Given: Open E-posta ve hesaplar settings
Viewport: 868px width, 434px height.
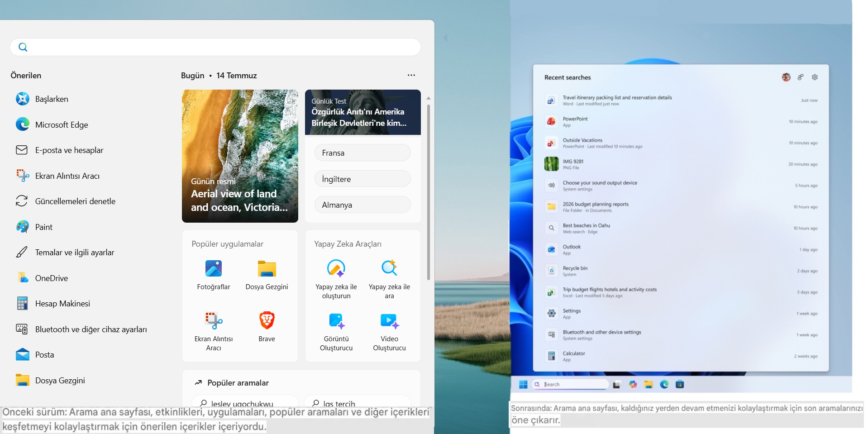Looking at the screenshot, I should (x=59, y=150).
